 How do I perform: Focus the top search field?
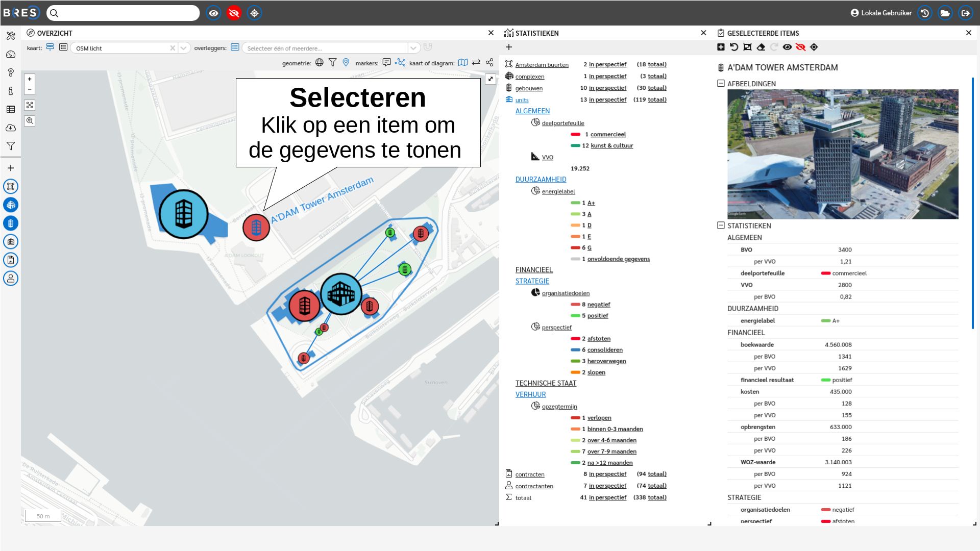[x=123, y=13]
